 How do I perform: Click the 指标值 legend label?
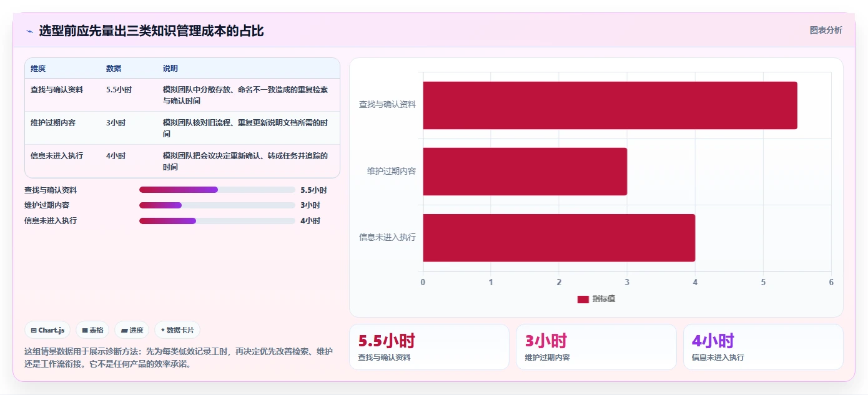[604, 299]
